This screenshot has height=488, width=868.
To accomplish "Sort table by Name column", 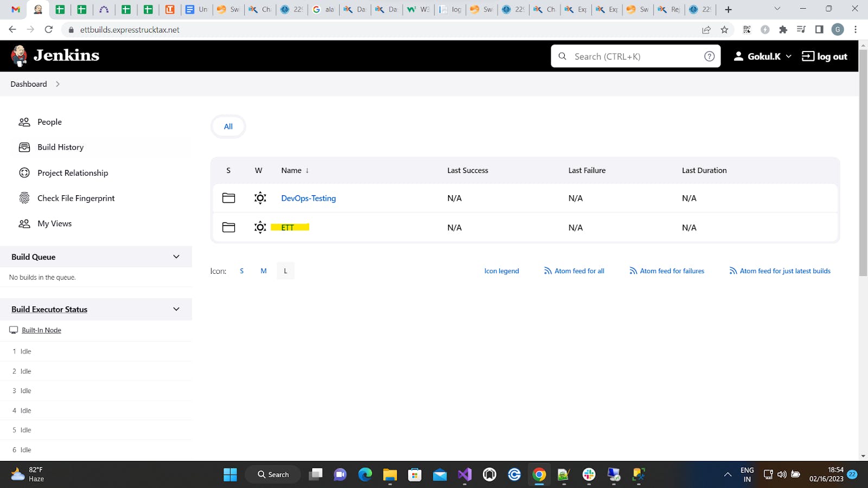I will pos(295,170).
